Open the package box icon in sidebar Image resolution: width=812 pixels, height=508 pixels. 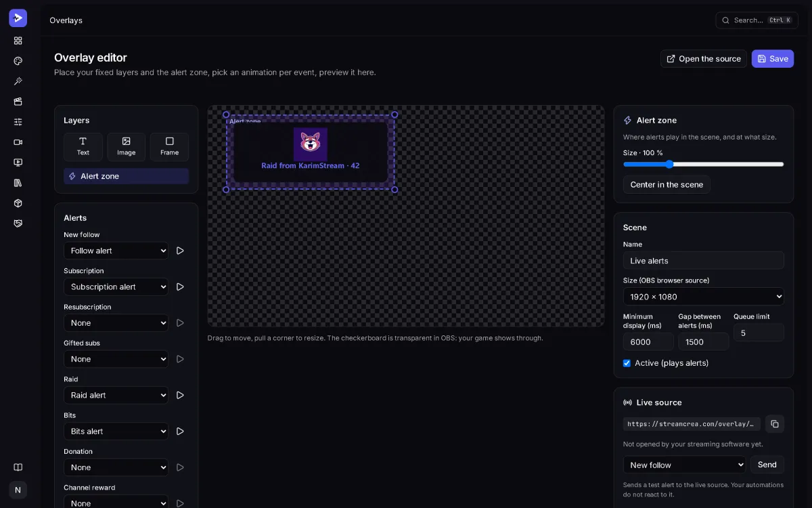pos(18,203)
